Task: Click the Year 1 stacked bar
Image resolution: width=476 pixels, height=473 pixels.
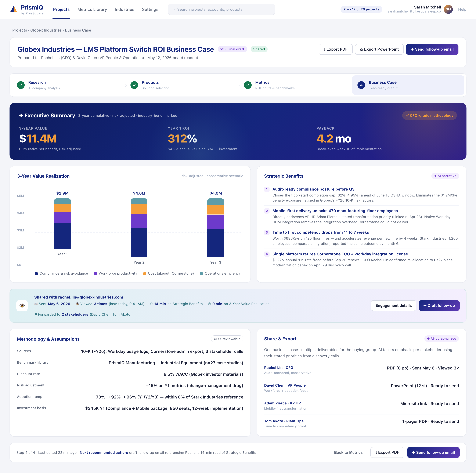Action: 62,224
